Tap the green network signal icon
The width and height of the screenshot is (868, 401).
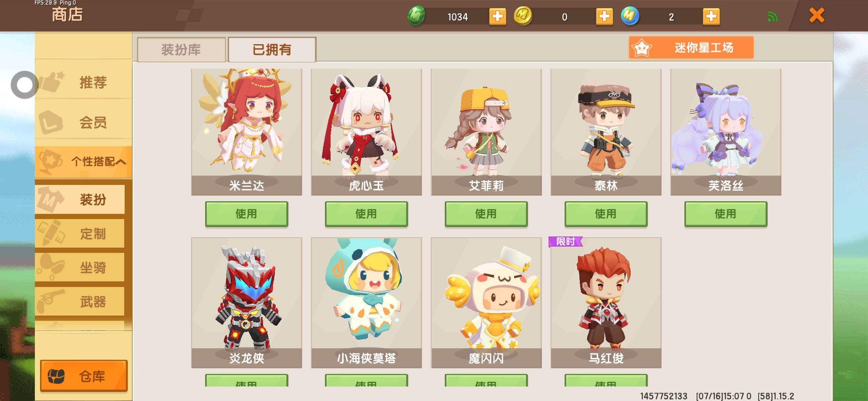click(x=772, y=17)
